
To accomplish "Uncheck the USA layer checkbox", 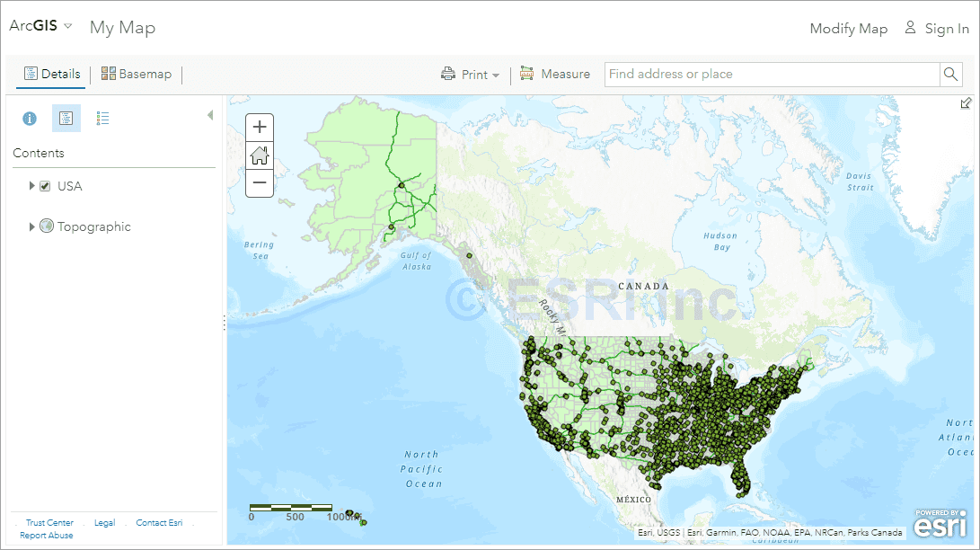I will [x=44, y=186].
